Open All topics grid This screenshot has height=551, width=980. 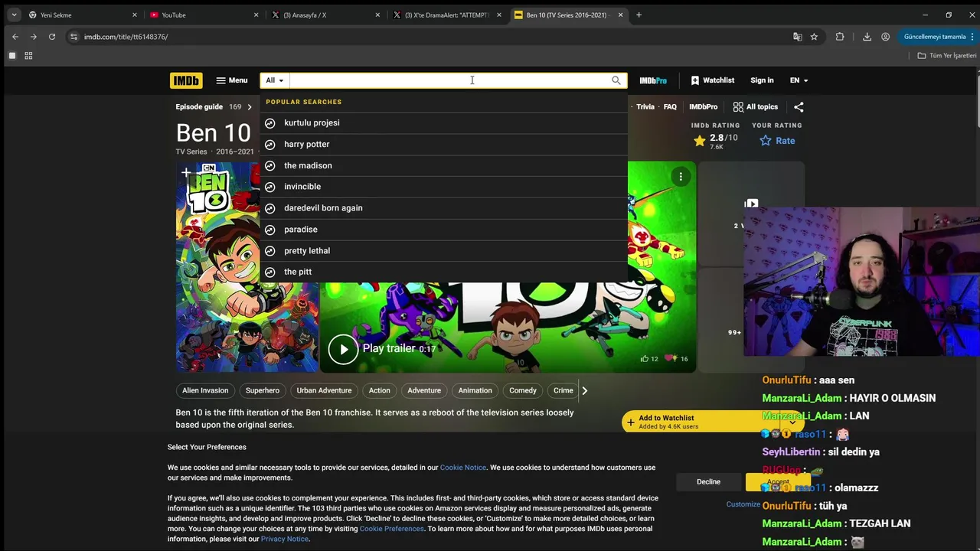756,107
